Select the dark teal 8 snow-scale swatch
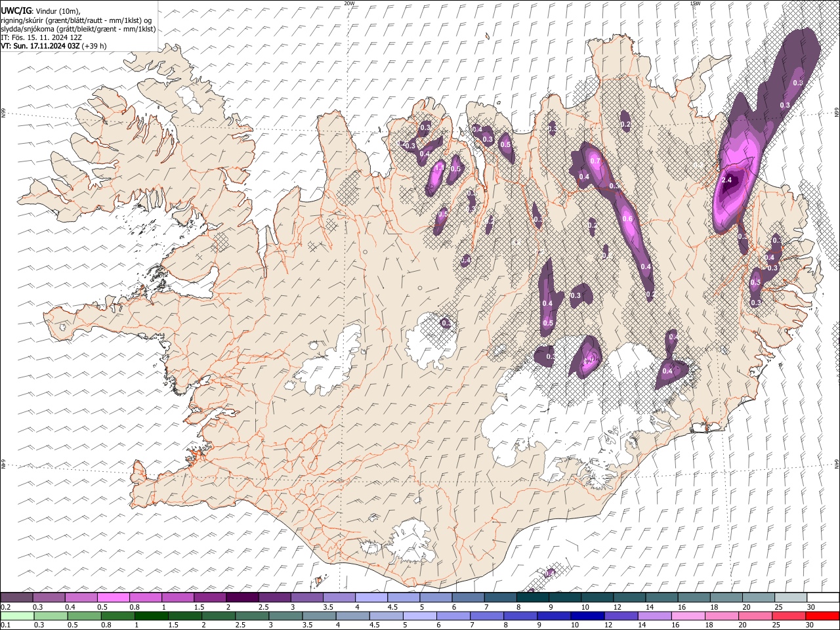 point(533,597)
